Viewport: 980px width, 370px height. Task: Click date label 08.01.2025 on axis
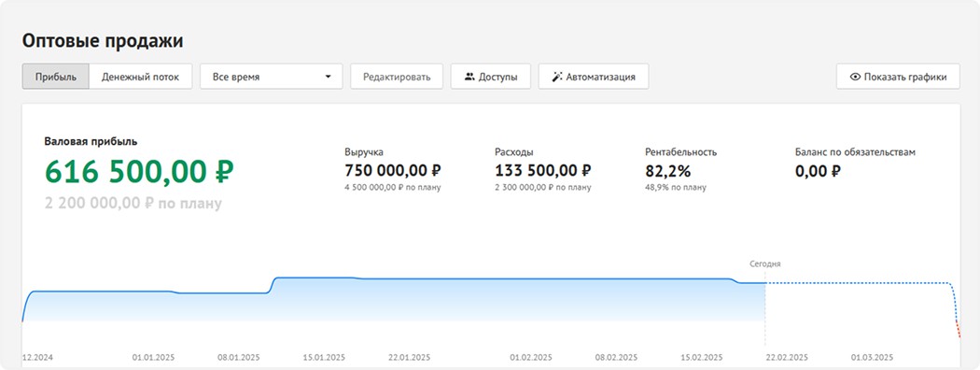coord(239,358)
